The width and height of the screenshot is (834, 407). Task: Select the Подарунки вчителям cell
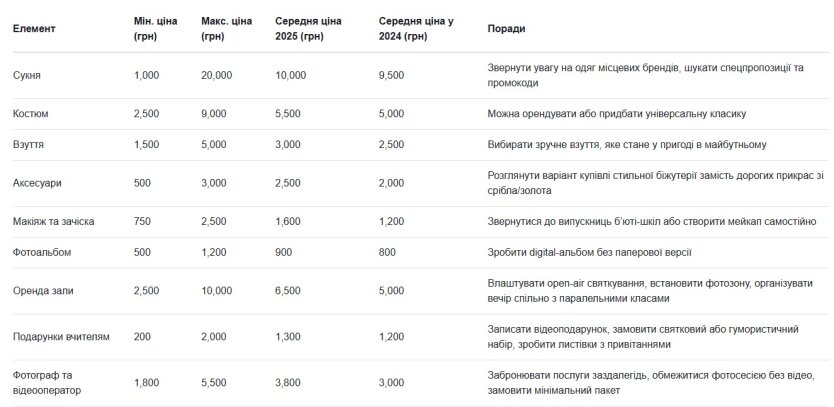[x=61, y=337]
